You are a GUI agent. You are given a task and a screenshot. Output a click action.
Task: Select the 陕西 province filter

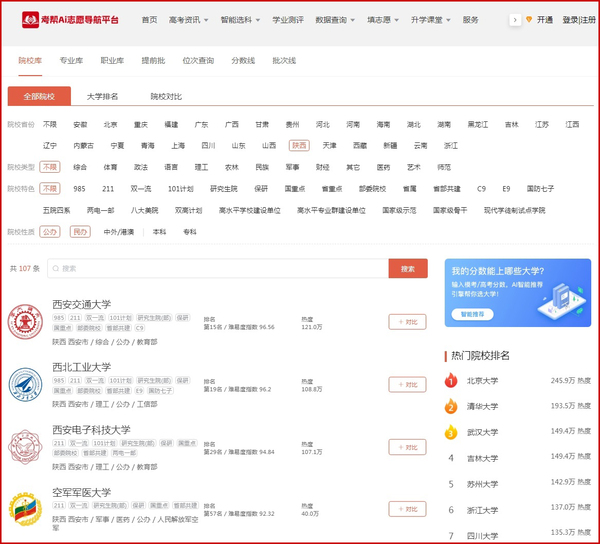tap(270, 146)
